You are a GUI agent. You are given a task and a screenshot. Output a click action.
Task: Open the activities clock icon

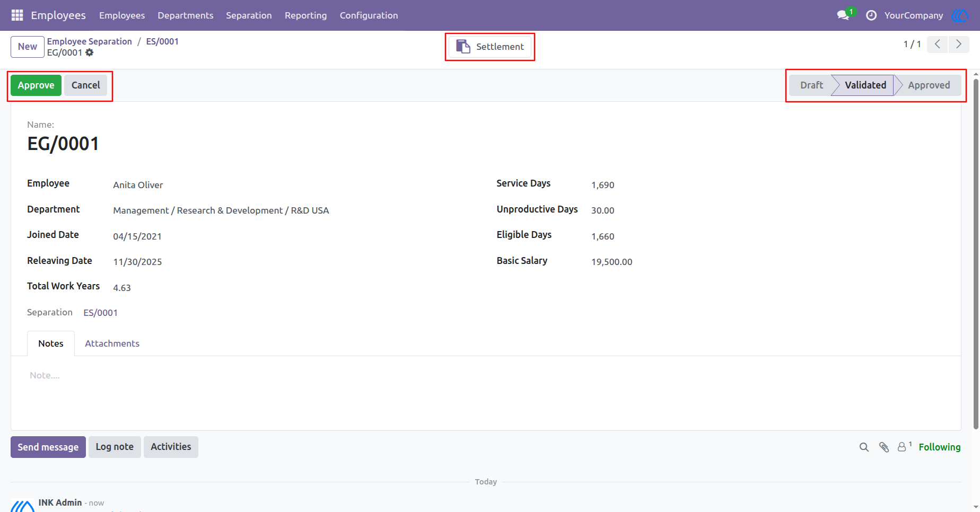(x=871, y=15)
